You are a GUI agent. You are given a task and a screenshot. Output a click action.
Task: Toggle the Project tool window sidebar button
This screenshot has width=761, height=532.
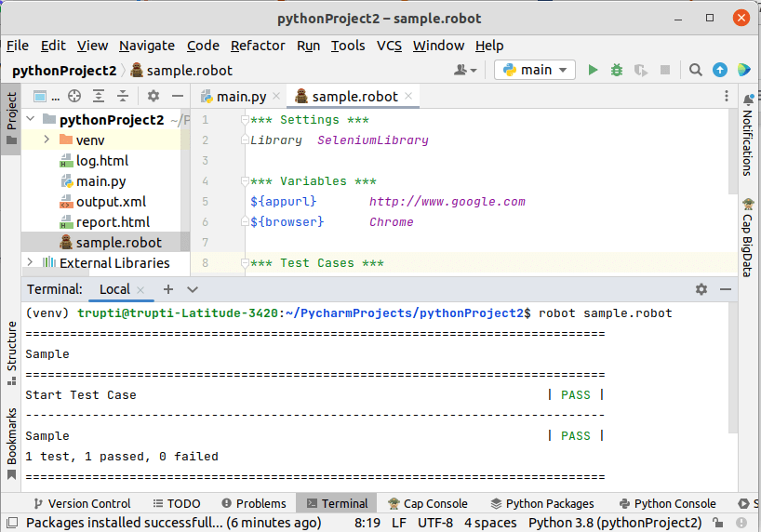point(11,118)
